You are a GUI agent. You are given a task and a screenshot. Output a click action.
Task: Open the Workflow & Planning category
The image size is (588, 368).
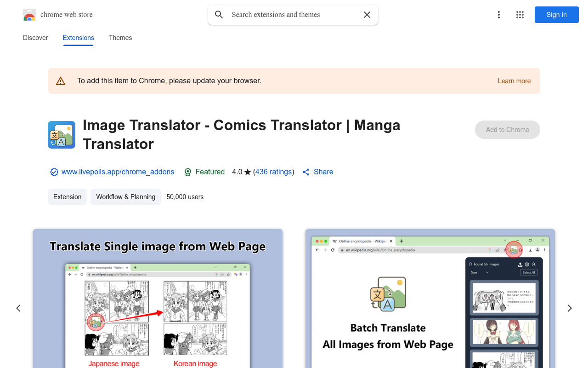(x=126, y=197)
